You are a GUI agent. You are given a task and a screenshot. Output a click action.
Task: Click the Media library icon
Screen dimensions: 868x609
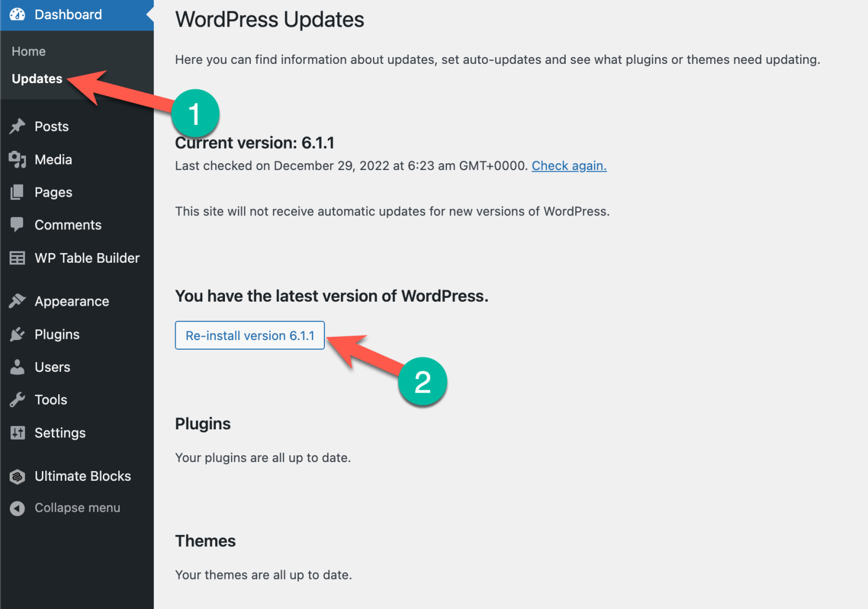18,160
